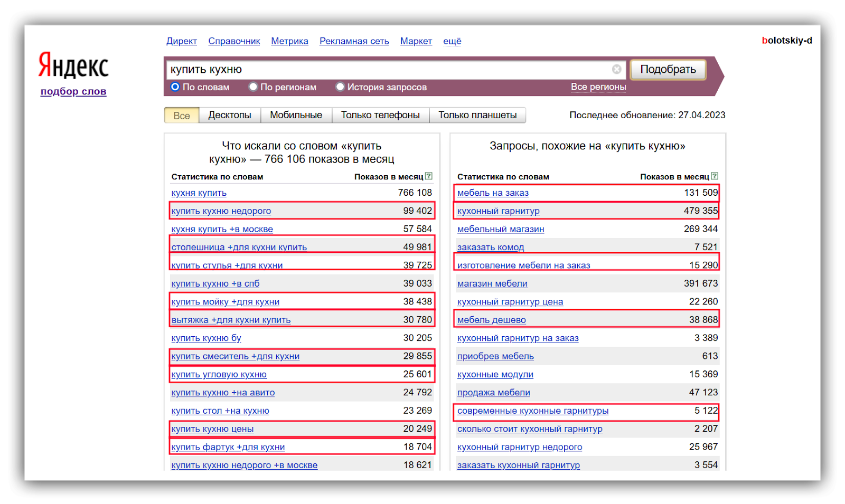Open query 'купить стол +на кухню'
The height and width of the screenshot is (504, 845).
pos(220,411)
